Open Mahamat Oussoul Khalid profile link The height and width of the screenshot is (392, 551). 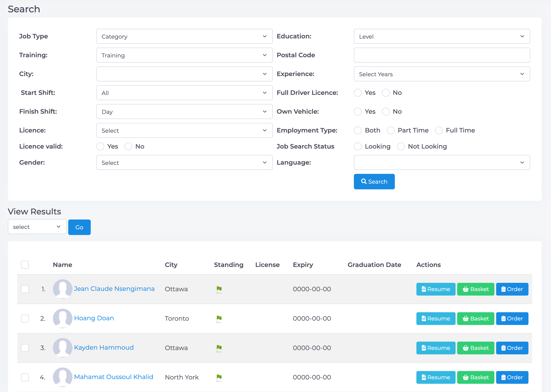tap(114, 377)
